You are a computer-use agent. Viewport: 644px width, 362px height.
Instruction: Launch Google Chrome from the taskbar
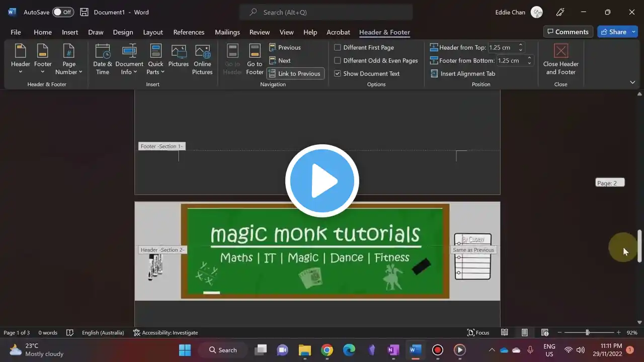click(327, 350)
